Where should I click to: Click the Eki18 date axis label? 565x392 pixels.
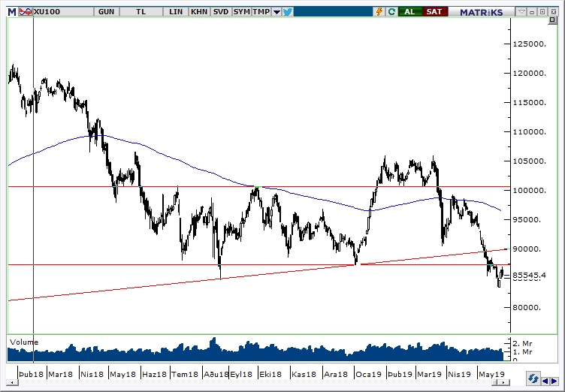tap(270, 374)
